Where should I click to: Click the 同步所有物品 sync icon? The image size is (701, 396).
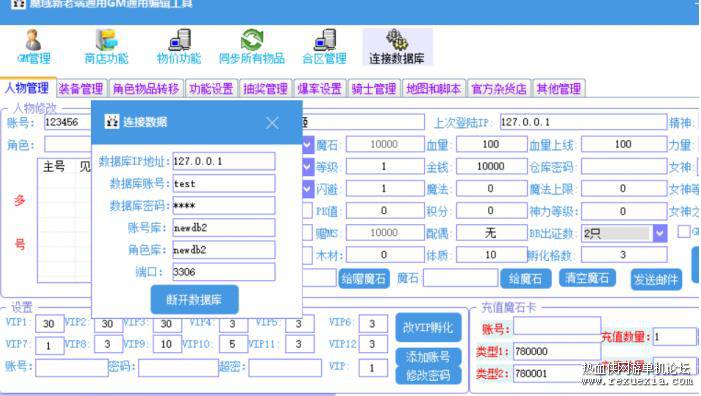coord(252,46)
